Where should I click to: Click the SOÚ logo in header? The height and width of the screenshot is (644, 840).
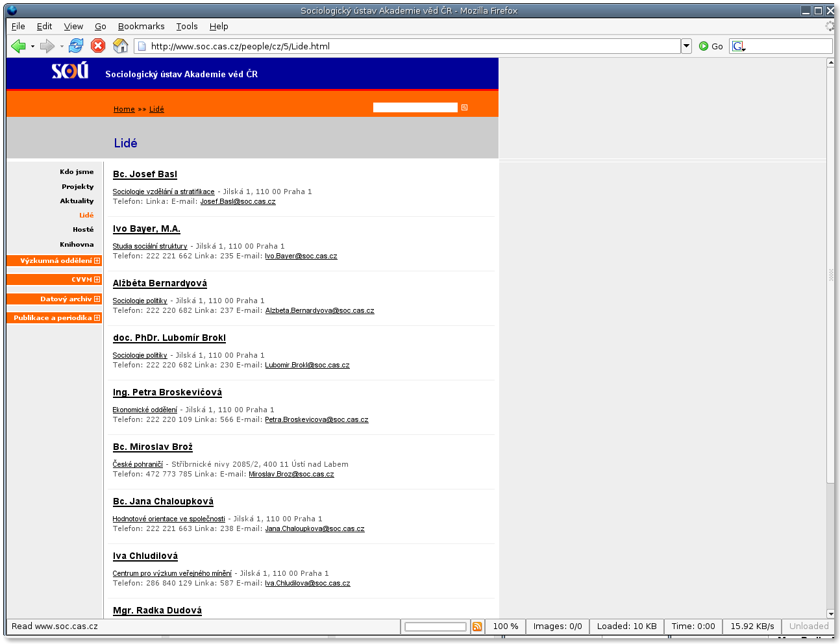70,71
